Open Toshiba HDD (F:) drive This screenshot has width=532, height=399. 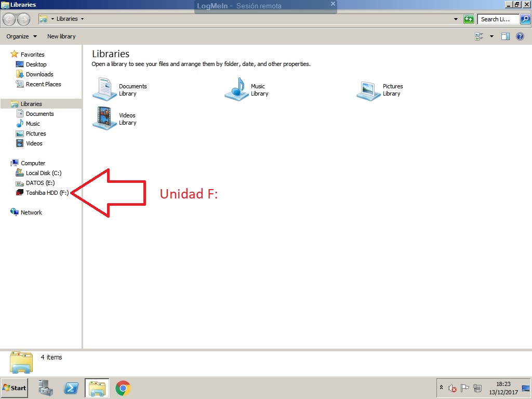pyautogui.click(x=42, y=193)
